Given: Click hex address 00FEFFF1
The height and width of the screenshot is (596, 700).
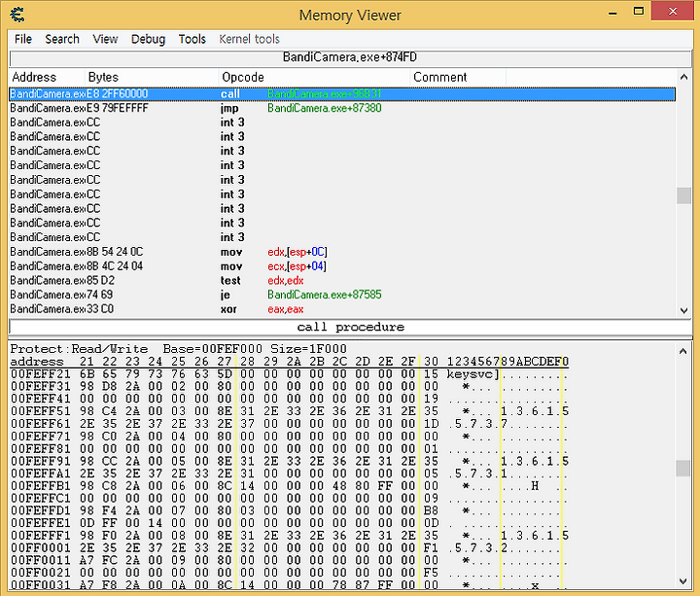Looking at the screenshot, I should pos(40,536).
